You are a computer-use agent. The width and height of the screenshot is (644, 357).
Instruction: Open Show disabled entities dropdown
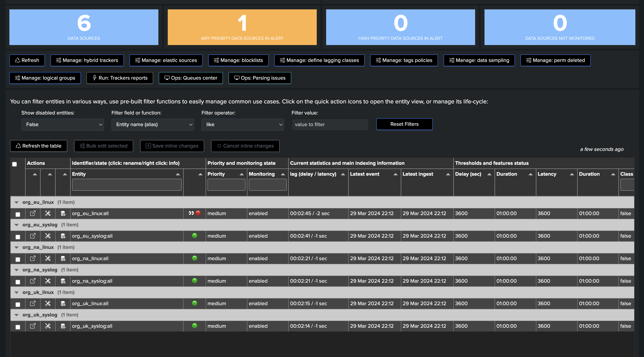pos(62,124)
